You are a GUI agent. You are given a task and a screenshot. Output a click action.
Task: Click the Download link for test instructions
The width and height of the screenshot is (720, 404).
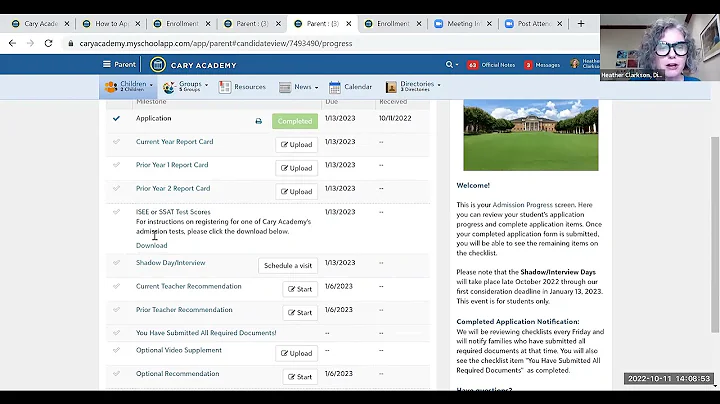click(x=152, y=245)
